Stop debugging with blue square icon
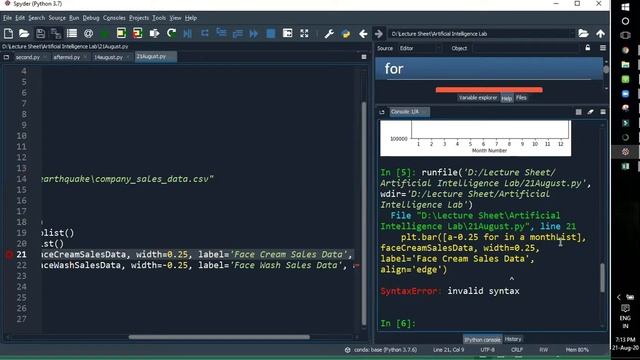640x360 pixels. pyautogui.click(x=271, y=33)
